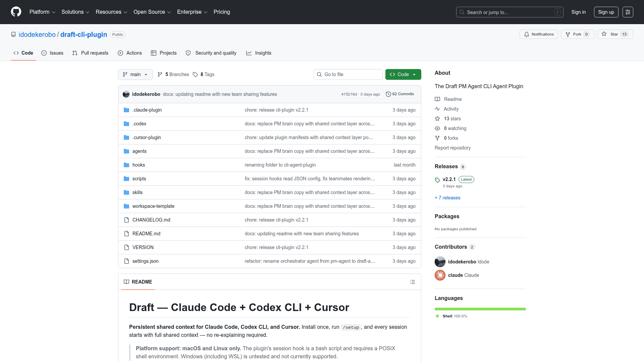Switch to the Projects tab

click(x=164, y=53)
